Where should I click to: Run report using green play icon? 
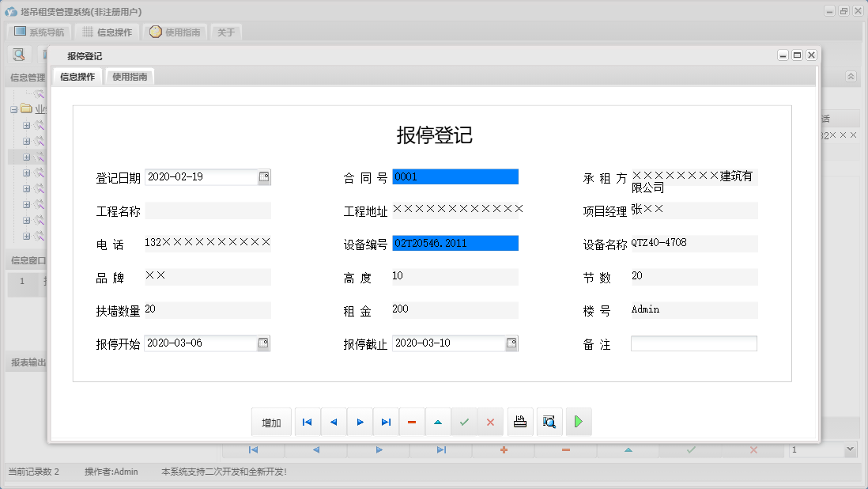point(578,422)
